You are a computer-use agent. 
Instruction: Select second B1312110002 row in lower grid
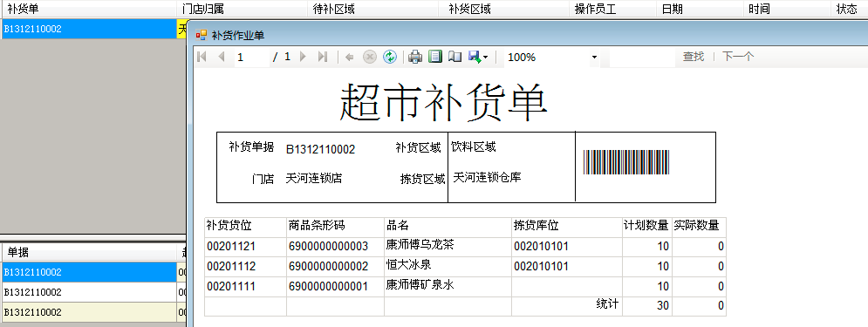[89, 292]
